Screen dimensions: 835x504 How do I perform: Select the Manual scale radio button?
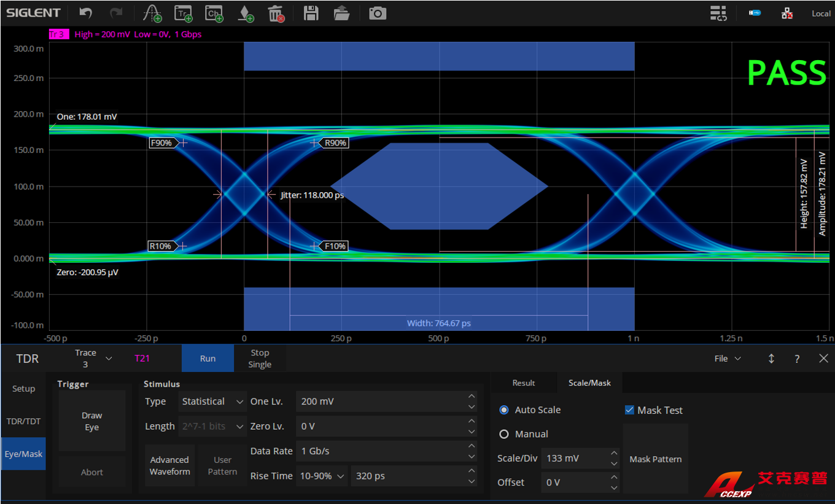click(x=504, y=434)
